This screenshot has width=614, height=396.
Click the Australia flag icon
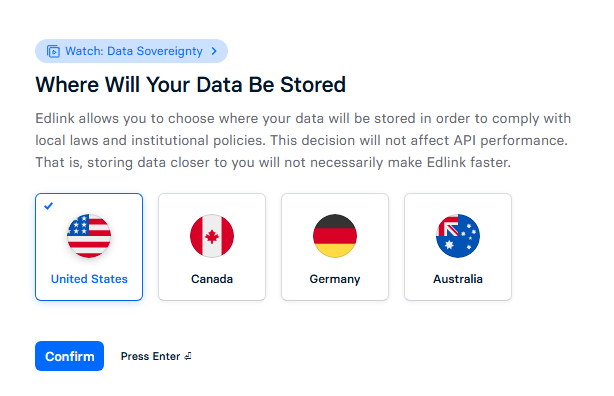(458, 236)
